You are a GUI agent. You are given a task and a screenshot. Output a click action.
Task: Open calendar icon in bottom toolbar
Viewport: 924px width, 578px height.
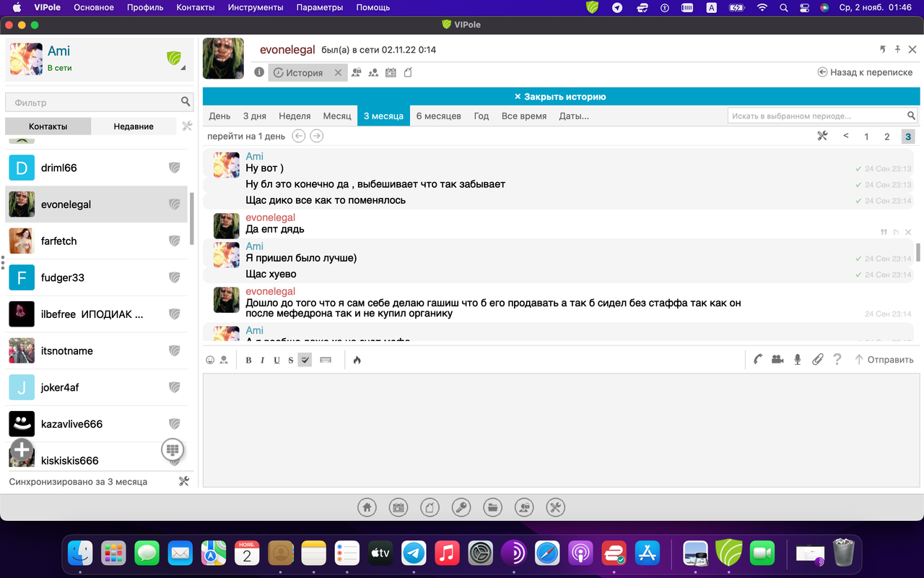click(398, 507)
